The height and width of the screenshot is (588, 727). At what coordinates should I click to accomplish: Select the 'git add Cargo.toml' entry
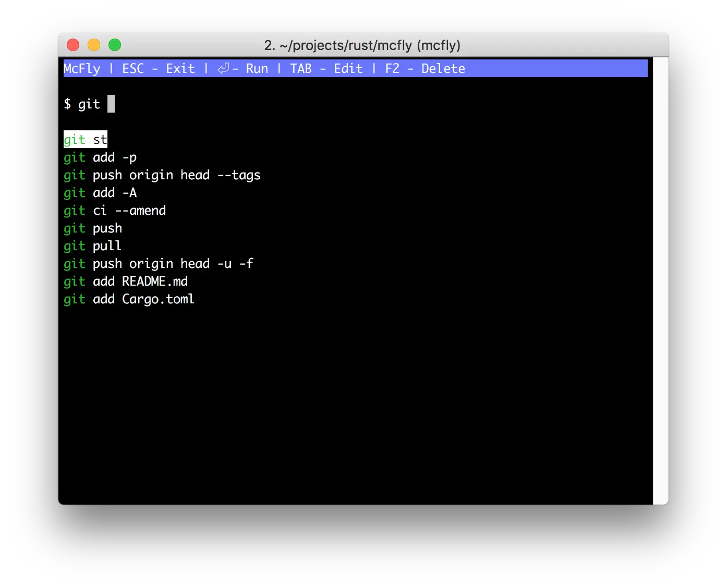click(x=129, y=299)
